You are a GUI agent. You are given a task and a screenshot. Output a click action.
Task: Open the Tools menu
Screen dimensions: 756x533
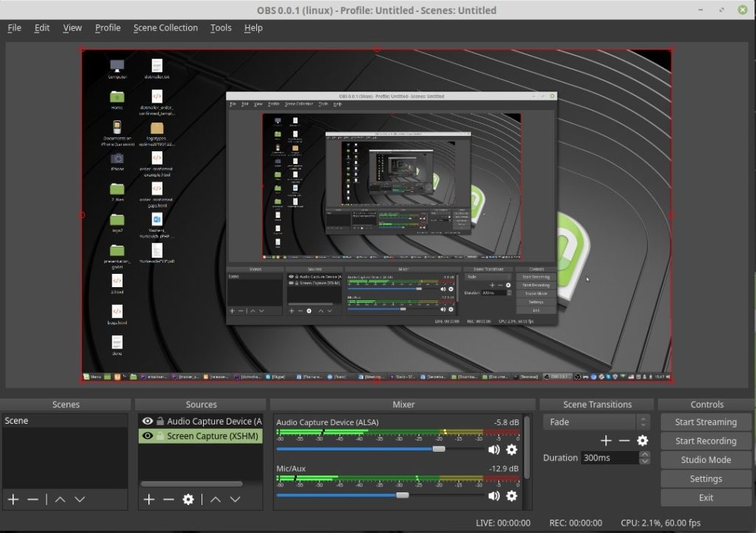pos(221,28)
